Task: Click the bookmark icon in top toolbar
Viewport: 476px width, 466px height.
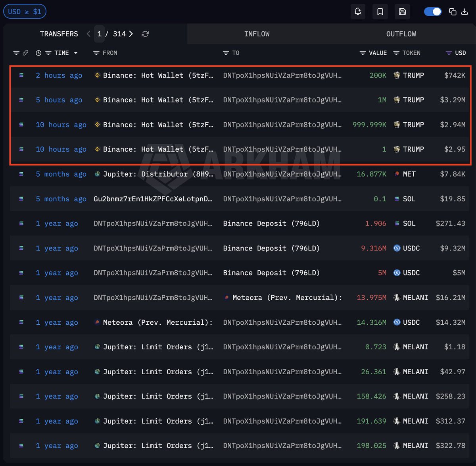Action: (380, 12)
